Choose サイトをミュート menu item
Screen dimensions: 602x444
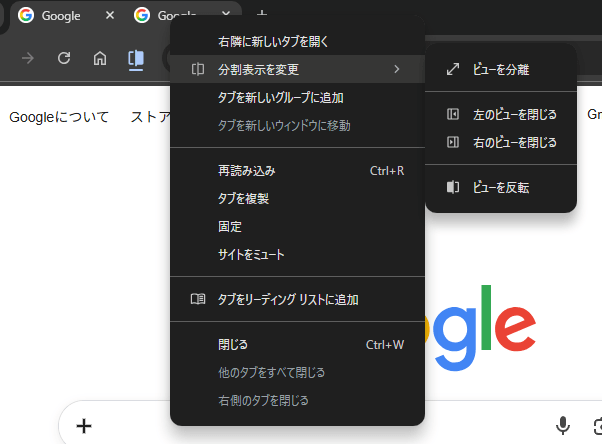pyautogui.click(x=298, y=254)
